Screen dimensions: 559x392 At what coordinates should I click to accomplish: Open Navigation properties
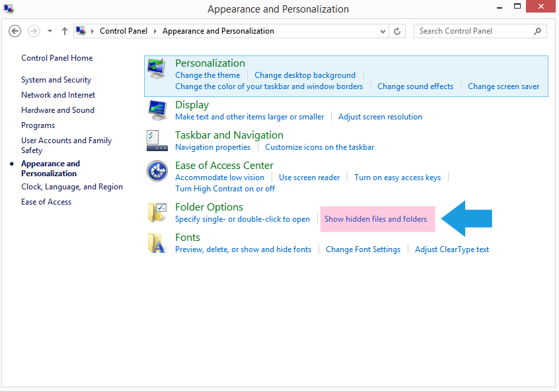(213, 147)
